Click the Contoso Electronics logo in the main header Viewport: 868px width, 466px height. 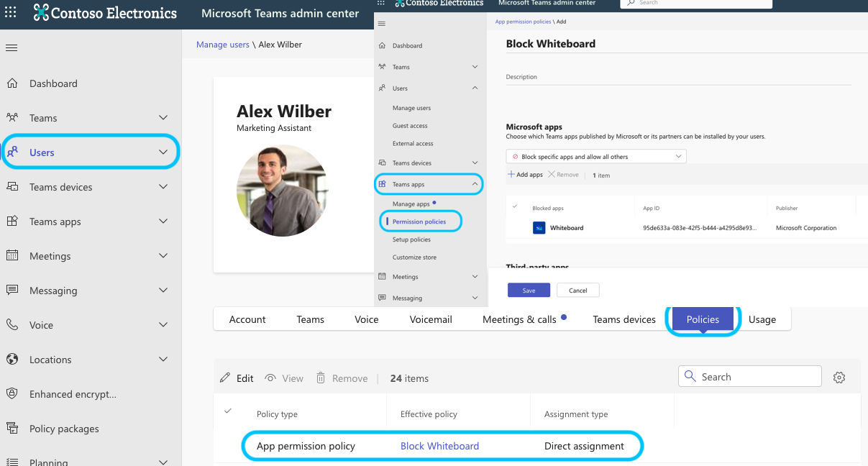[x=105, y=13]
